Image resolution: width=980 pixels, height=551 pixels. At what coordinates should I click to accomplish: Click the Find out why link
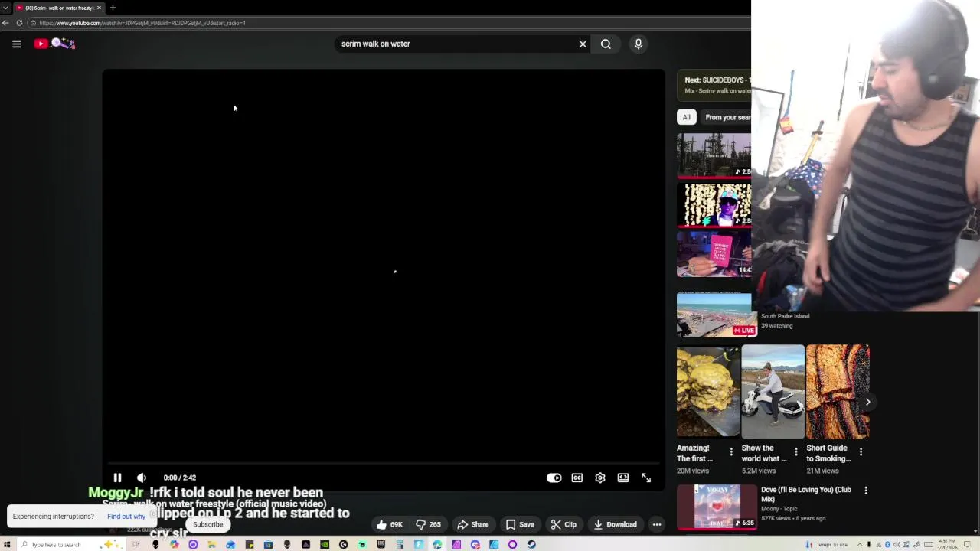pyautogui.click(x=126, y=517)
